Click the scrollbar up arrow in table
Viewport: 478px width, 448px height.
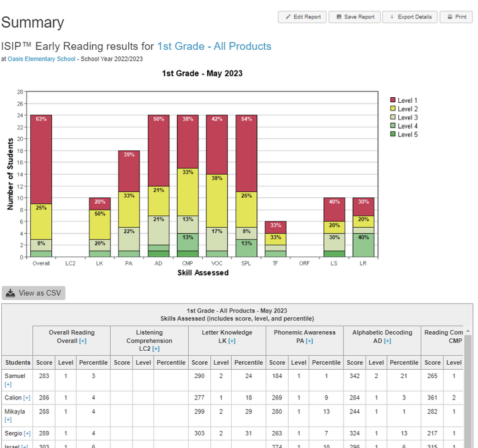[x=468, y=331]
